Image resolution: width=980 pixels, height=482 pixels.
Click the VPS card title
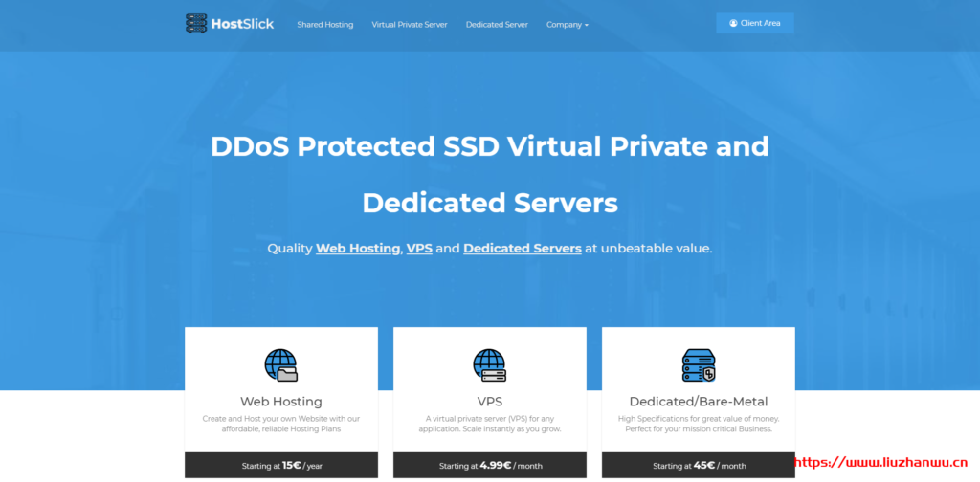coord(489,402)
